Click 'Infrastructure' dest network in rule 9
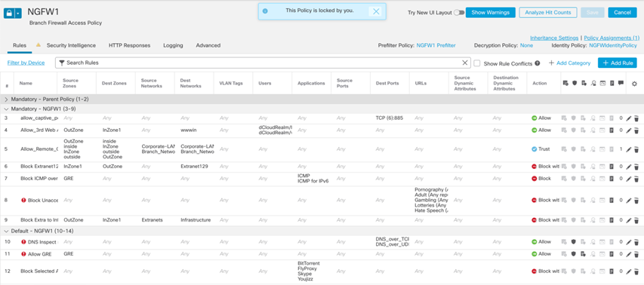The width and height of the screenshot is (644, 285). tap(196, 220)
